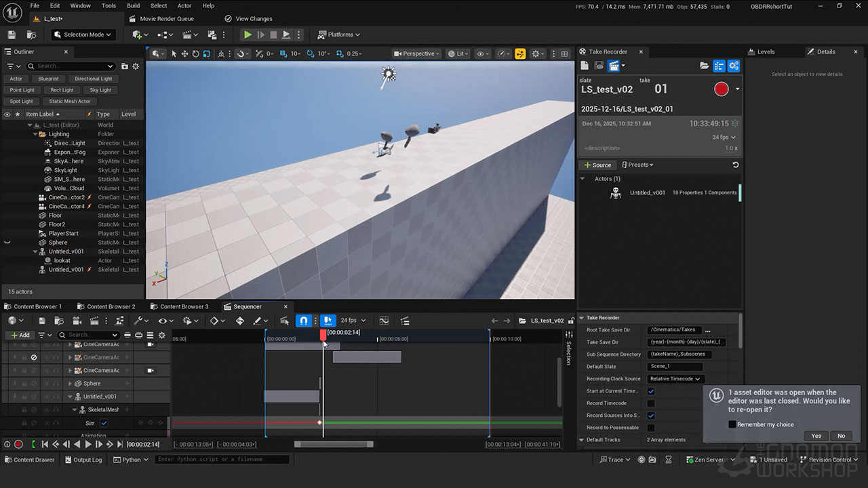The image size is (868, 488).
Task: Start recording with the red Take Recorder button
Action: (722, 89)
